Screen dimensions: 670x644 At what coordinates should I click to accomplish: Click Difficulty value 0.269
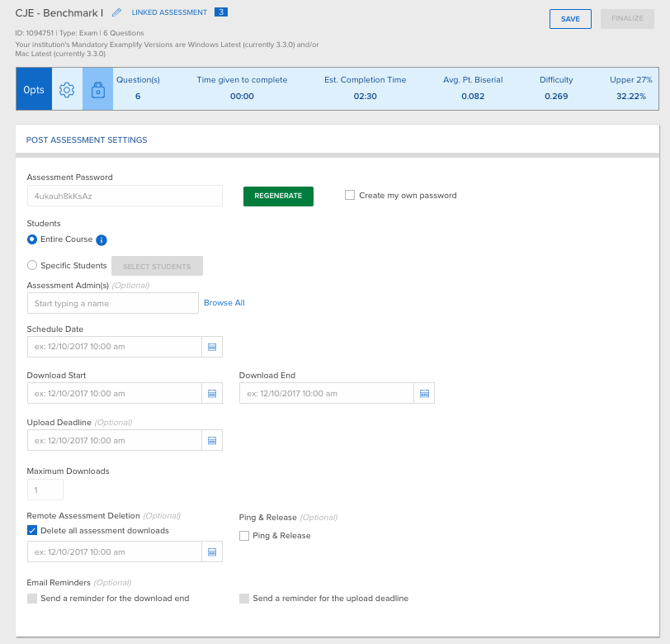(556, 97)
